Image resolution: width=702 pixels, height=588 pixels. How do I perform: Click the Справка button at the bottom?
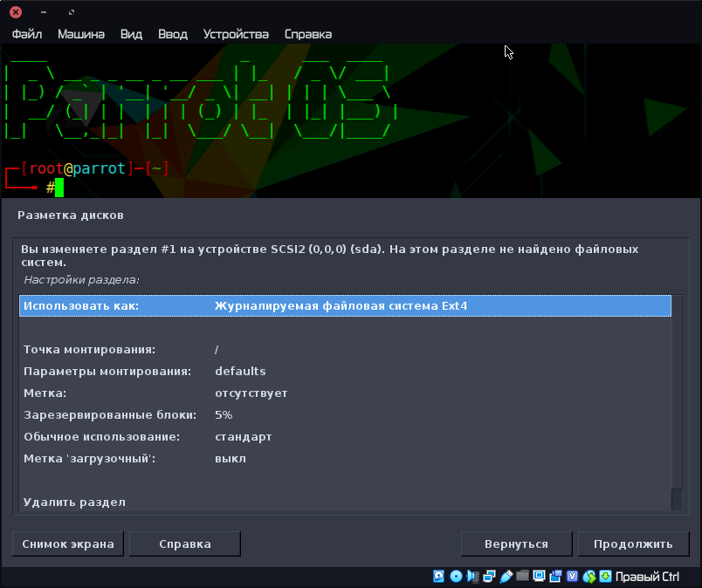click(x=185, y=544)
